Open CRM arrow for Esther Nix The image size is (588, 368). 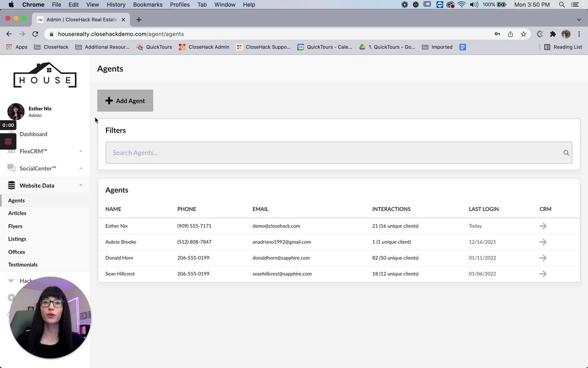click(543, 226)
